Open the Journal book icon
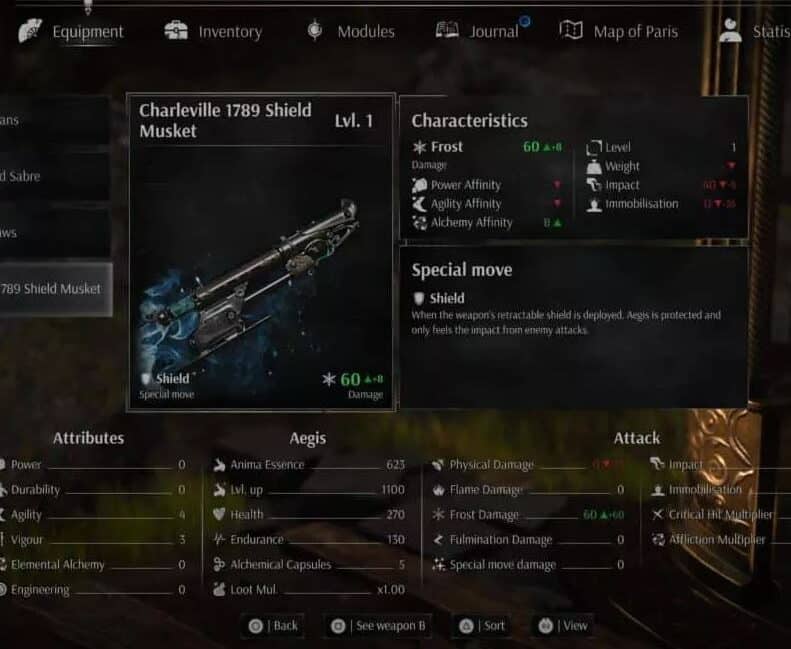This screenshot has height=649, width=791. pos(447,30)
